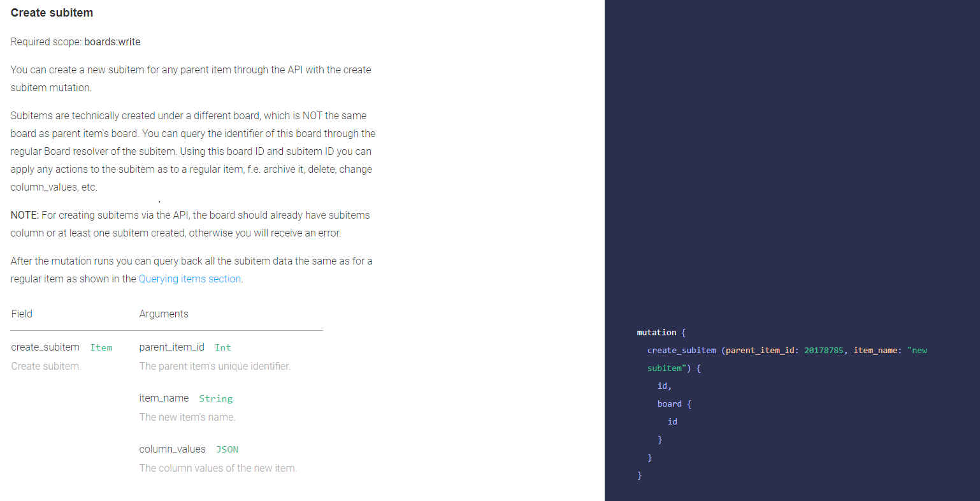Open the Querying items section link

pyautogui.click(x=189, y=279)
